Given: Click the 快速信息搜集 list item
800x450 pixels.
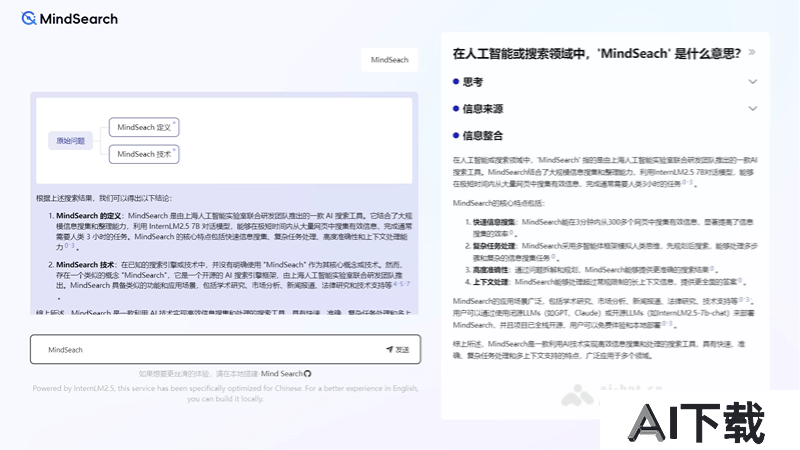Looking at the screenshot, I should click(612, 228).
